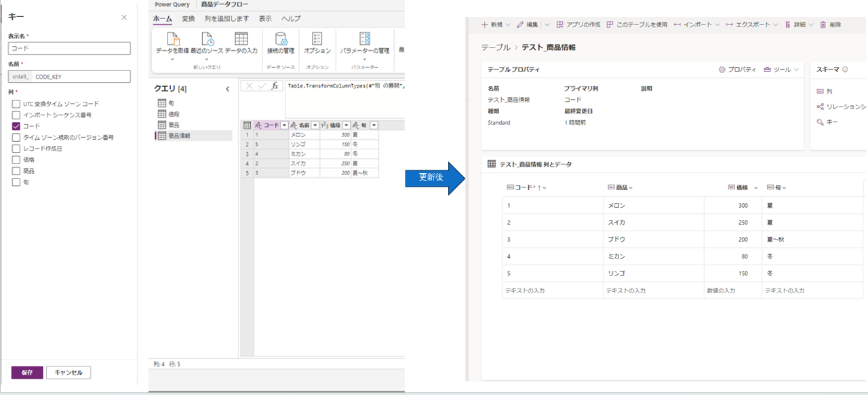Check the 価格 column checkbox
Viewport: 868px width, 395px height.
(16, 159)
